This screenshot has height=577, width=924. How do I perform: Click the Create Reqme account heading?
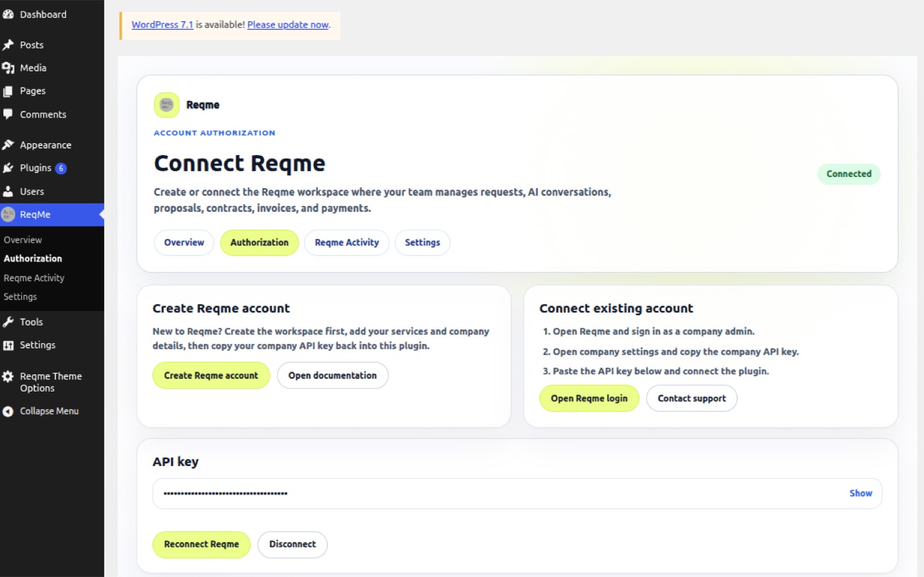(x=221, y=308)
